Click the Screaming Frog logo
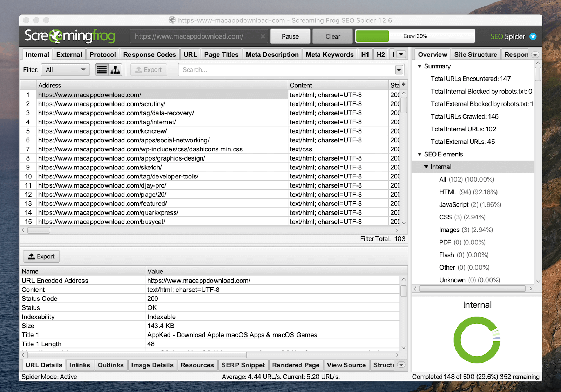The height and width of the screenshot is (392, 561). pyautogui.click(x=70, y=36)
